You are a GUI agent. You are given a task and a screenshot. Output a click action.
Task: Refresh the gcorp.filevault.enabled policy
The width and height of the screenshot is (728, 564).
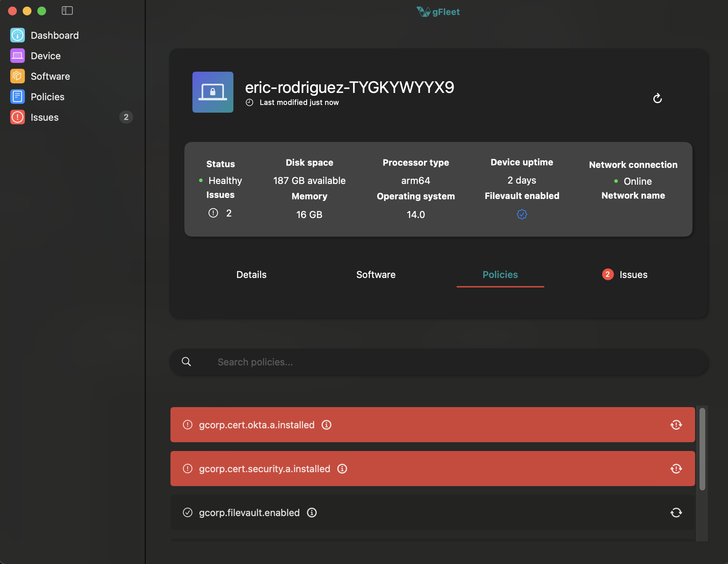click(x=676, y=512)
